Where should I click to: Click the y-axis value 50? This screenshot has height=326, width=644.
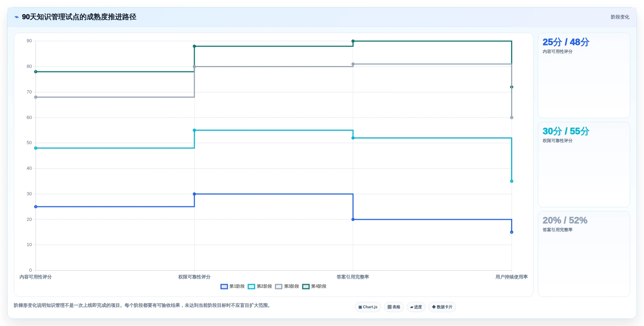[x=29, y=143]
